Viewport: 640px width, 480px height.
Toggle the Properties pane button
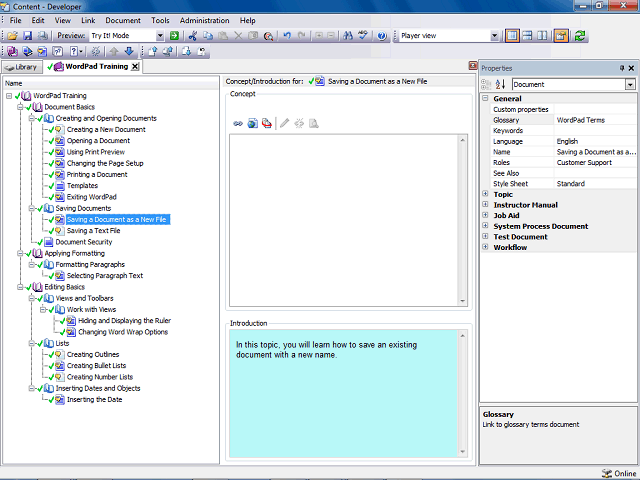point(561,36)
